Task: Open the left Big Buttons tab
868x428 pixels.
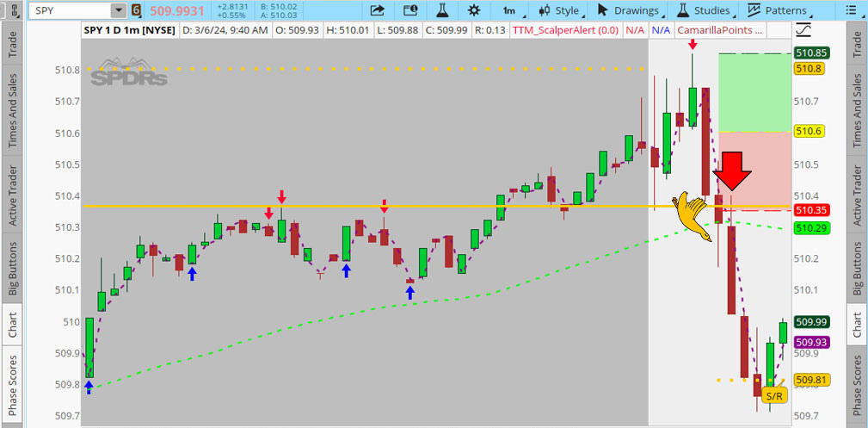Action: 12,269
